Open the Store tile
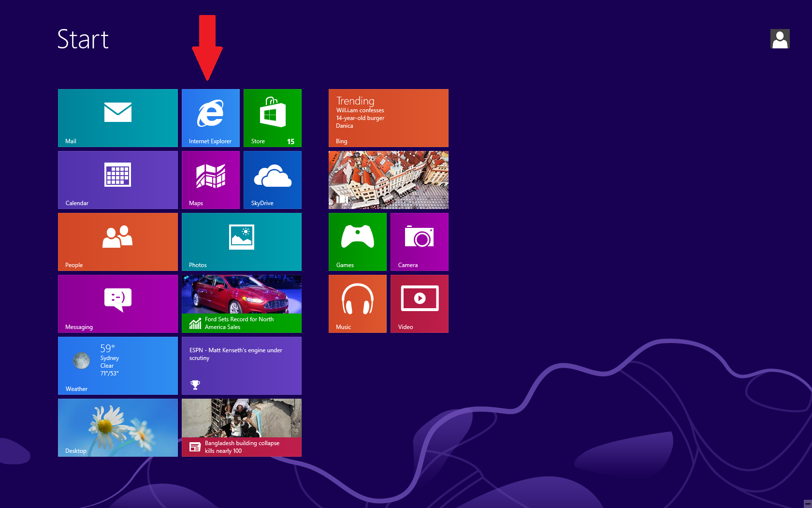This screenshot has height=508, width=812. click(x=272, y=118)
